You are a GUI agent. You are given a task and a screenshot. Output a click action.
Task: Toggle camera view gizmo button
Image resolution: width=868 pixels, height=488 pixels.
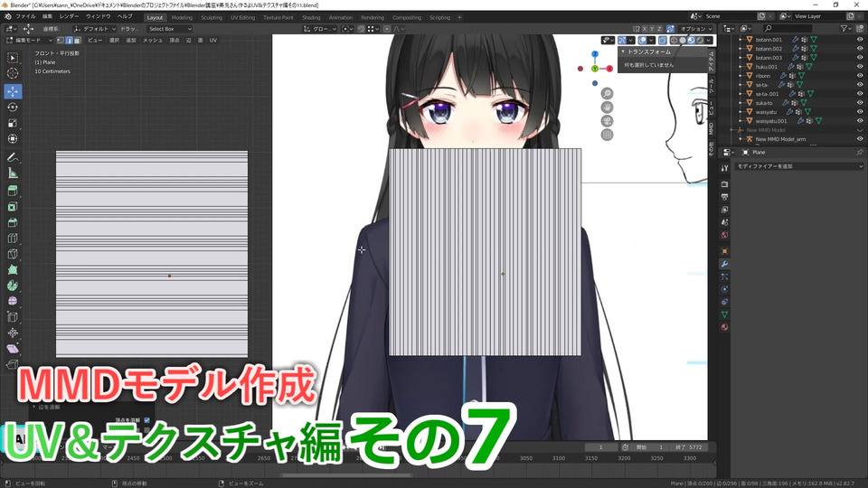[x=608, y=120]
